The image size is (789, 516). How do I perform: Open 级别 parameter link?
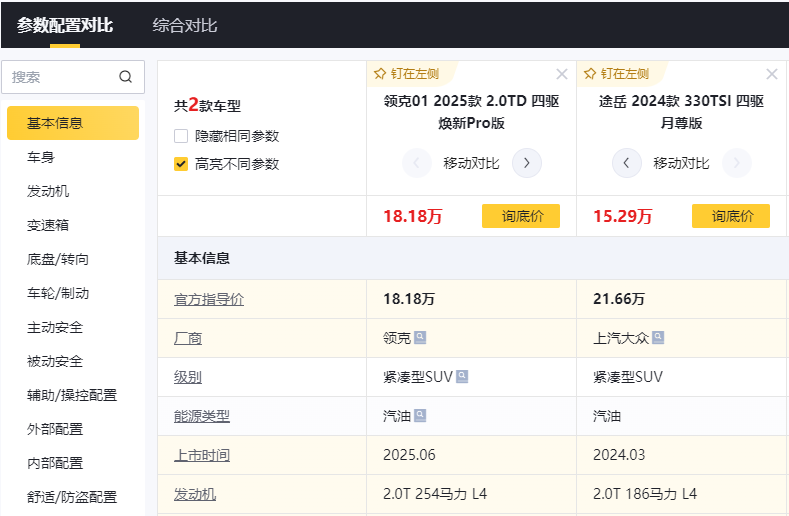(x=188, y=377)
